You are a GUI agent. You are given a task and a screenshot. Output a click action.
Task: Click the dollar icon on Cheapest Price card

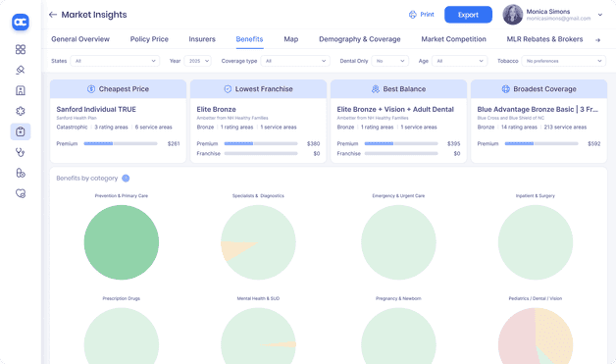(91, 89)
